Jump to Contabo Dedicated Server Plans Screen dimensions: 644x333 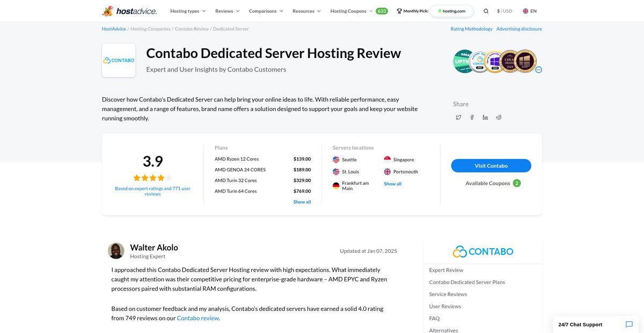(467, 282)
